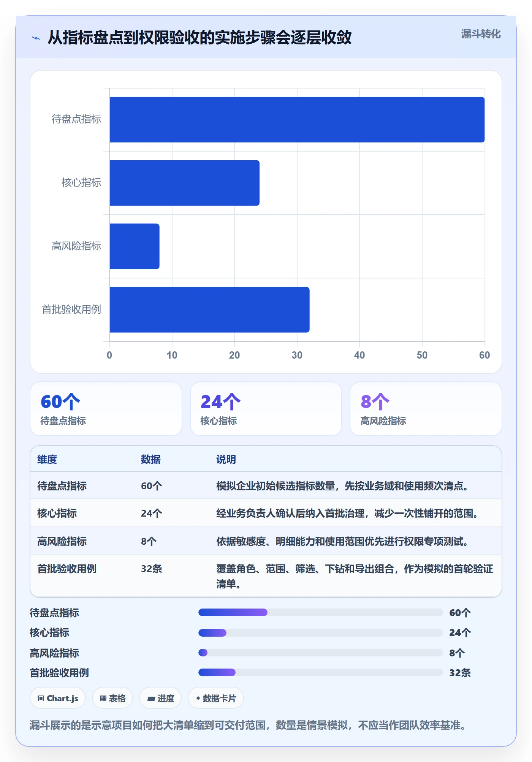Click the 待盘点指标 bar in the chart
532x762 pixels.
point(297,120)
